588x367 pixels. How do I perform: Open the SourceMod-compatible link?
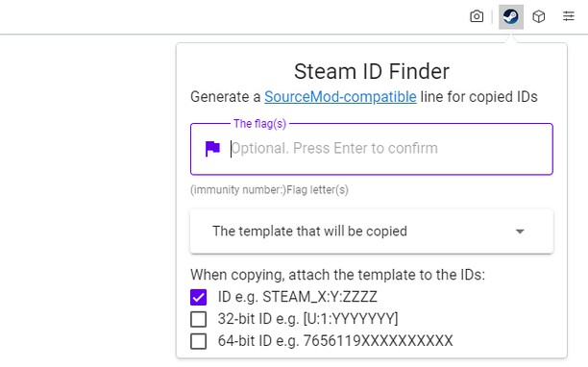[340, 97]
